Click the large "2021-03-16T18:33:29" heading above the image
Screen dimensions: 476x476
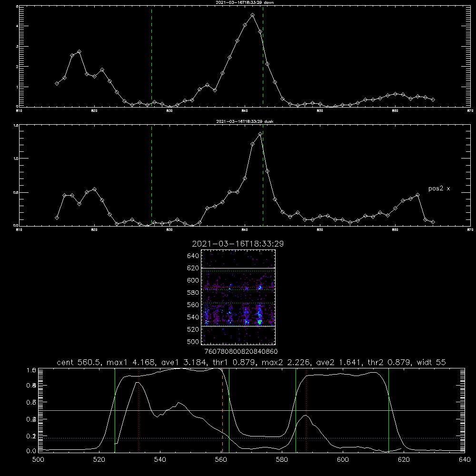coord(238,244)
